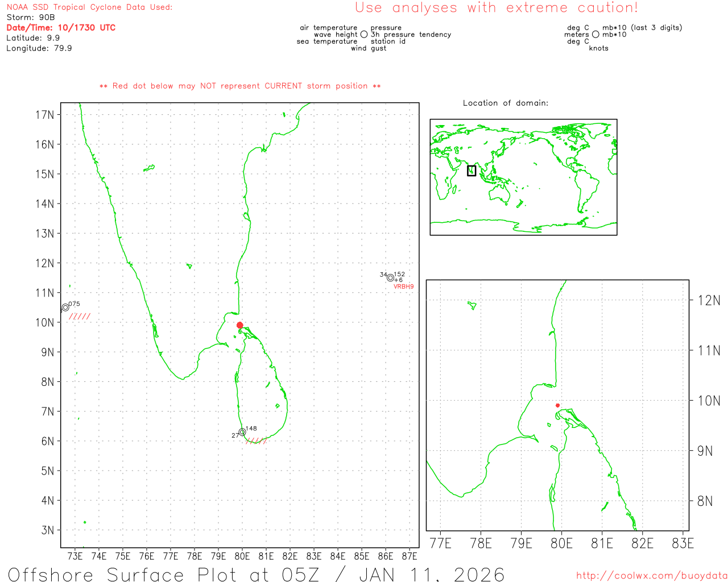Click the black domain rectangle on world map
The image size is (728, 582).
tap(471, 171)
